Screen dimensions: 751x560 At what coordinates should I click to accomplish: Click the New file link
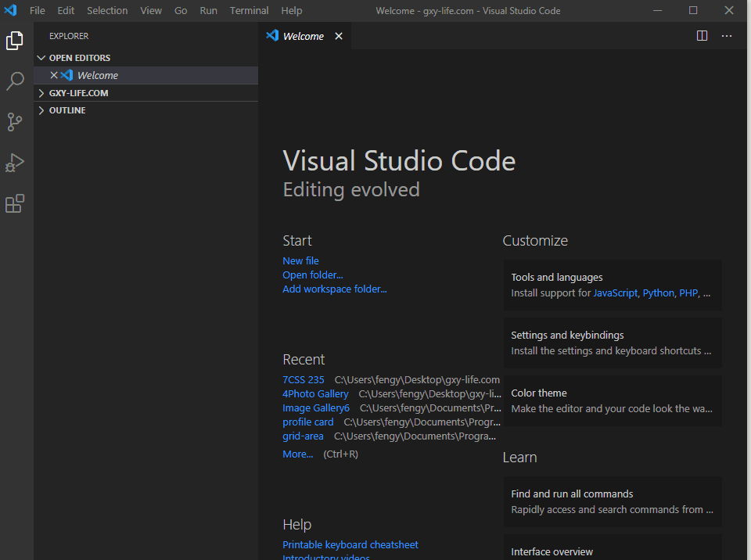(300, 261)
